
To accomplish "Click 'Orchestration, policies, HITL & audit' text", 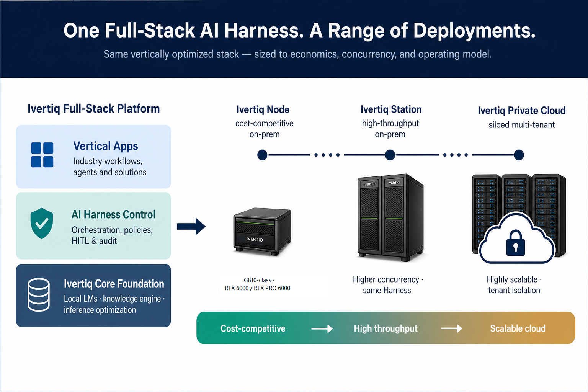I will pos(112,235).
